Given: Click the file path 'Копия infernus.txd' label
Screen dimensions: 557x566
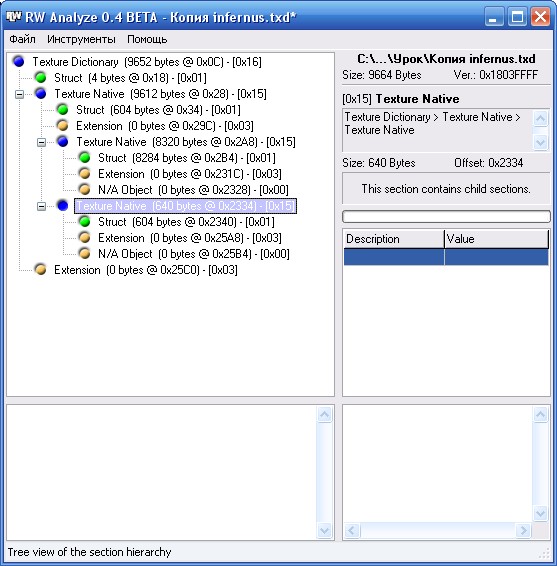Looking at the screenshot, I should (x=446, y=58).
